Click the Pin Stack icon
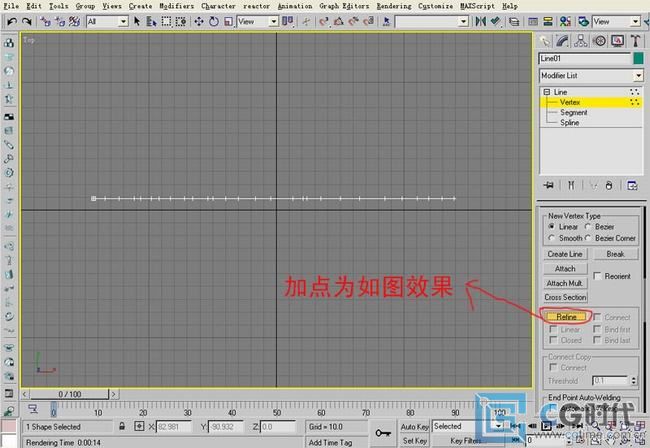 [x=549, y=185]
